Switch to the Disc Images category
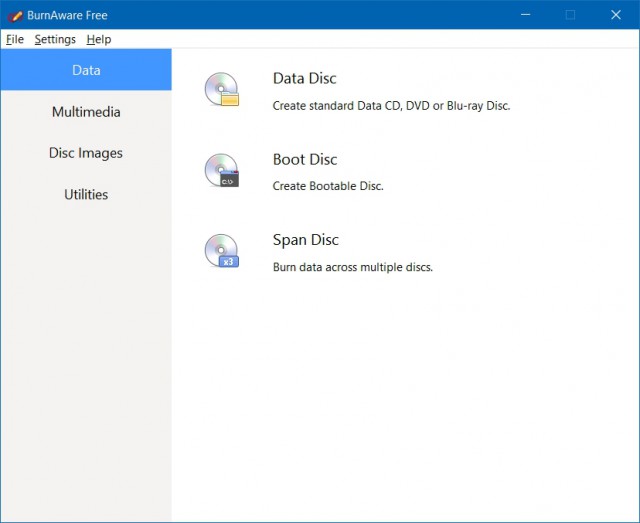This screenshot has width=640, height=523. (86, 153)
